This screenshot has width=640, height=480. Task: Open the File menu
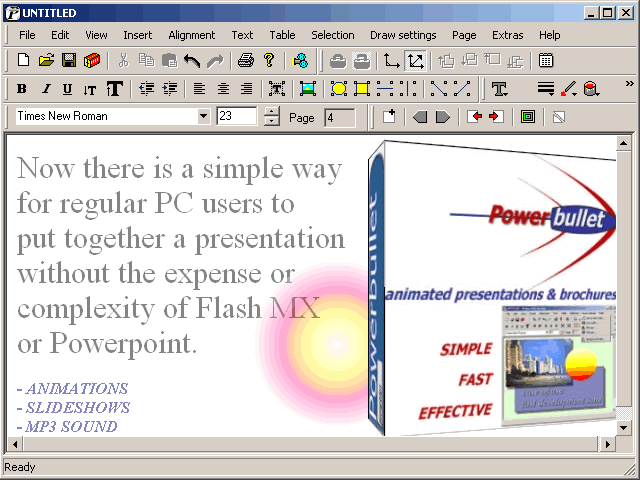click(x=27, y=35)
